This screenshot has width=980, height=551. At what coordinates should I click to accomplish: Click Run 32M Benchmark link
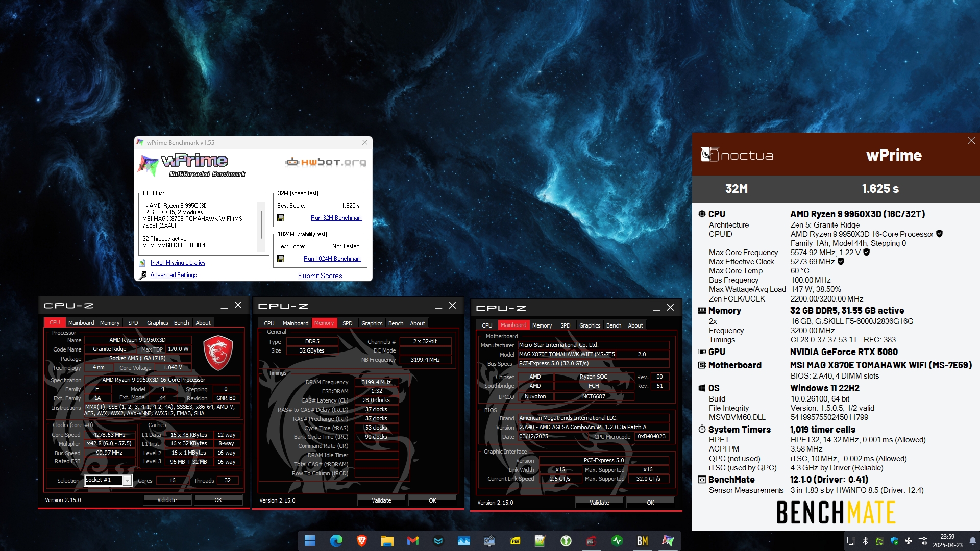(x=336, y=218)
